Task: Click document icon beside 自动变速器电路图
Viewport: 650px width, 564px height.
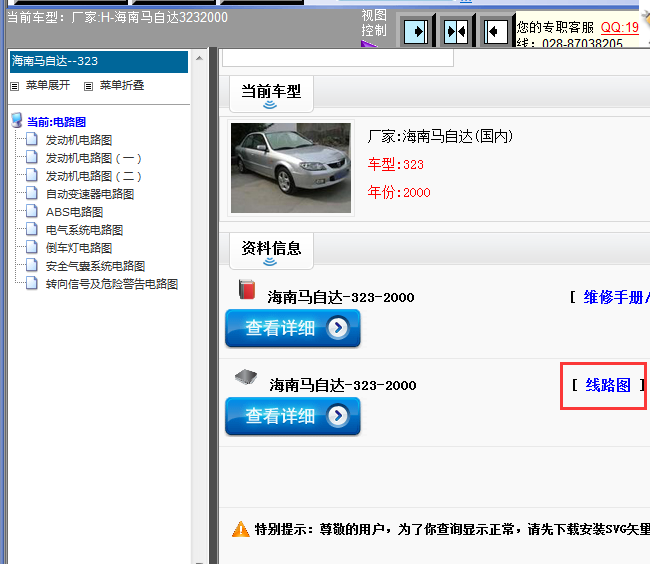Action: [32, 193]
